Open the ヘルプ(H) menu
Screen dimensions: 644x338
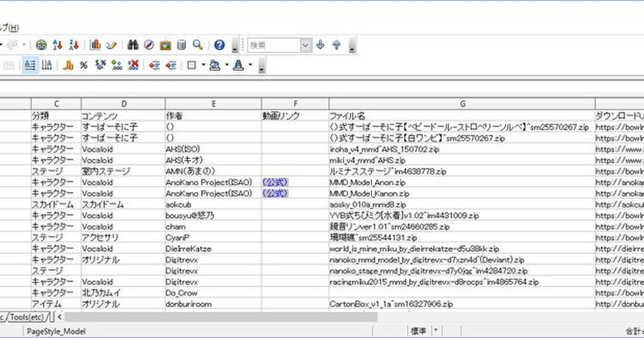[9, 28]
